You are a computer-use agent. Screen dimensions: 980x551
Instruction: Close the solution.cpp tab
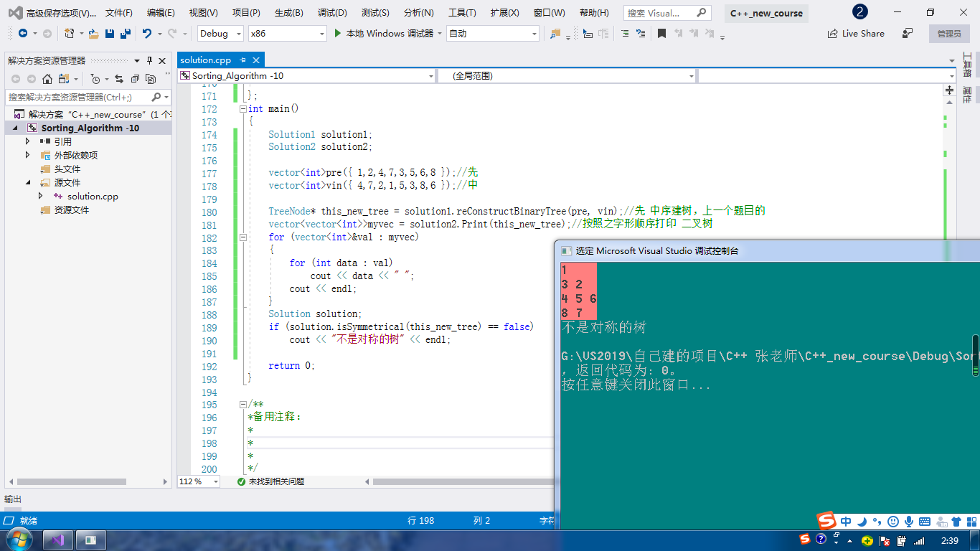256,60
